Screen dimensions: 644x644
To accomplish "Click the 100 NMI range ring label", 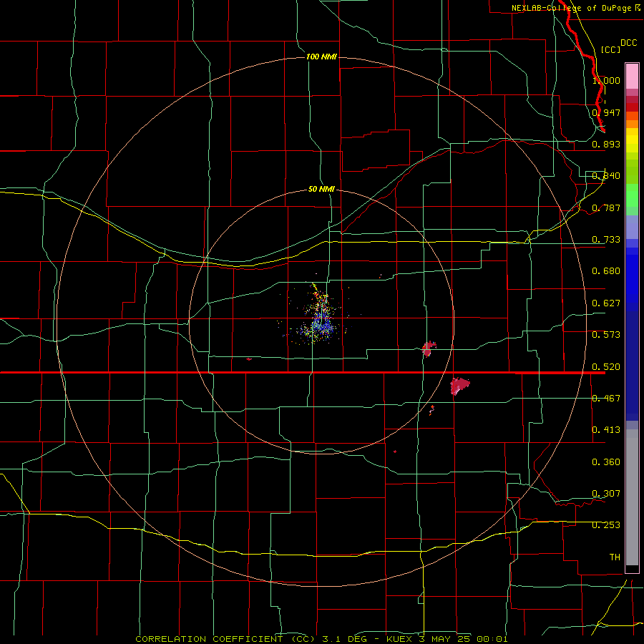I will pos(321,57).
